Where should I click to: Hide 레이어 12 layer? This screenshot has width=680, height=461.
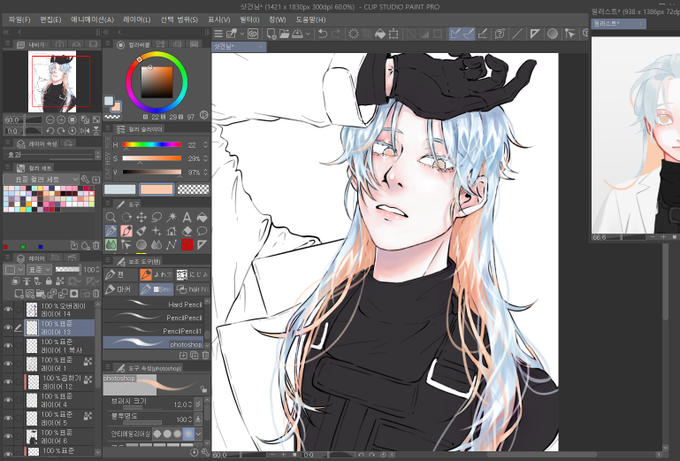pos(8,382)
